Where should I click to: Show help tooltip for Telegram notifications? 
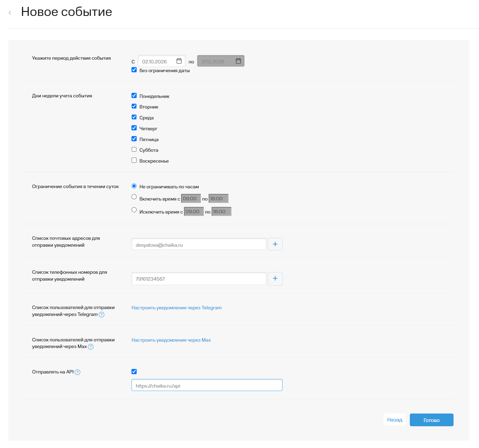coord(102,315)
